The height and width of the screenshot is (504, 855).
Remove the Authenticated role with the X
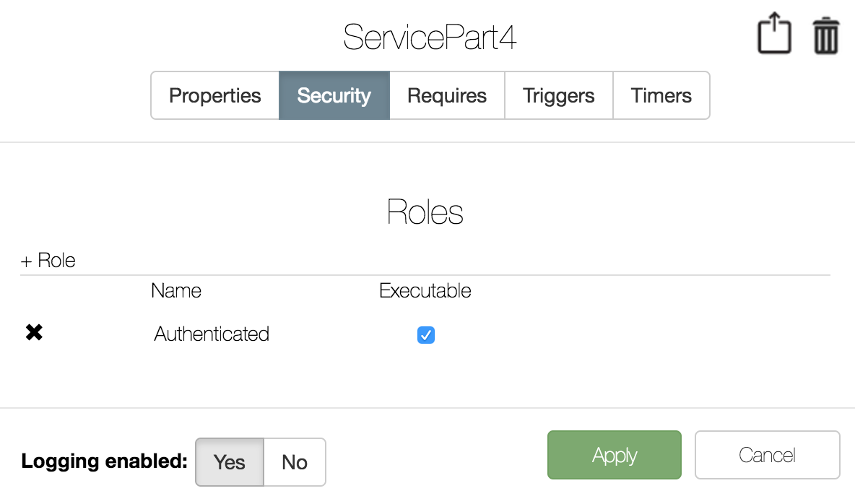pyautogui.click(x=34, y=332)
